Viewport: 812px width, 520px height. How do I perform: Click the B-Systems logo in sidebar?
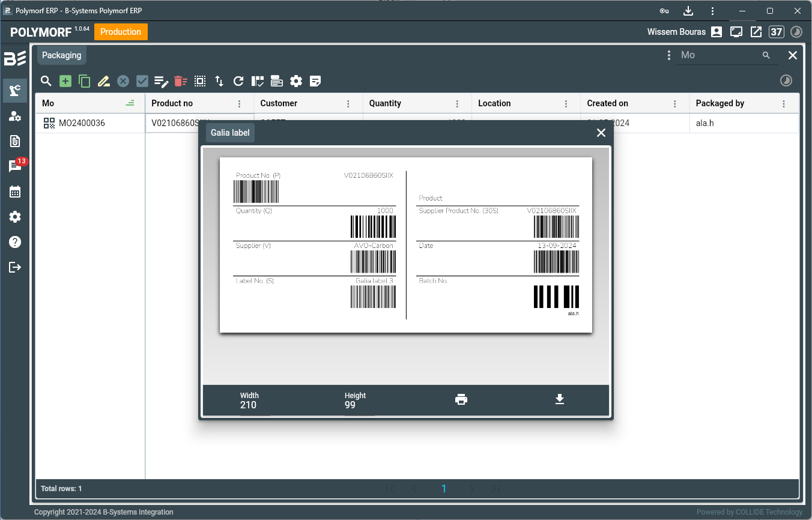click(x=15, y=58)
